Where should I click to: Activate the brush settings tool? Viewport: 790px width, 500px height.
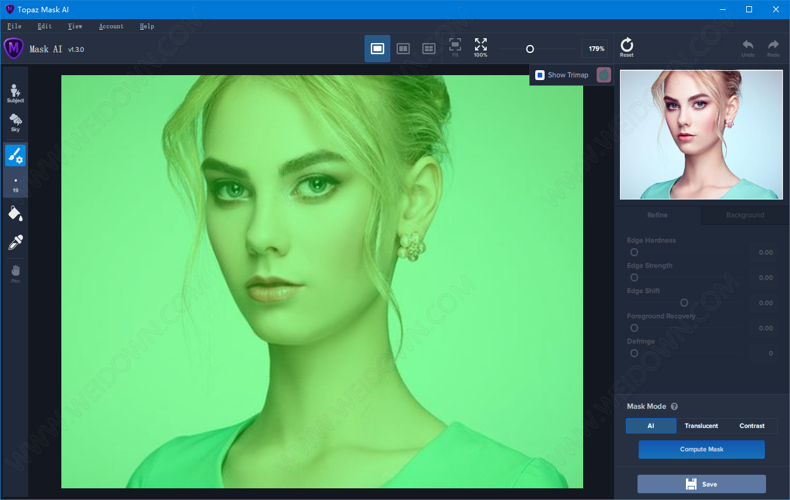tap(15, 155)
